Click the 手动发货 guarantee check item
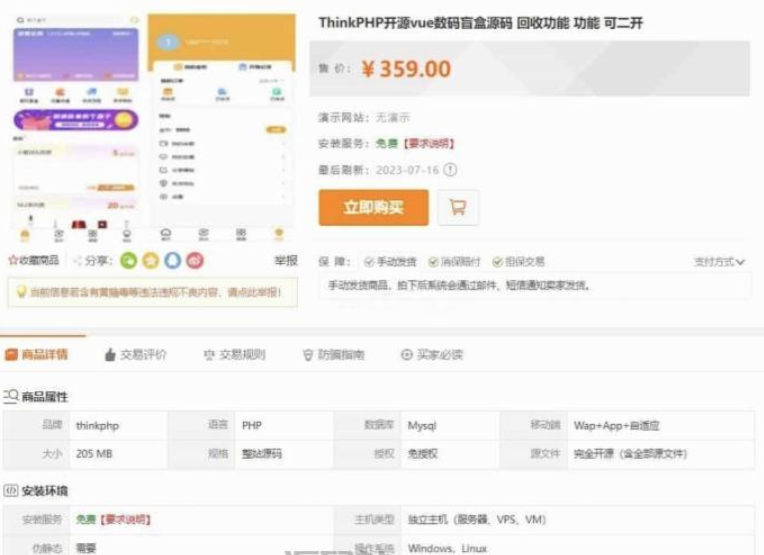This screenshot has width=764, height=555. click(x=390, y=262)
